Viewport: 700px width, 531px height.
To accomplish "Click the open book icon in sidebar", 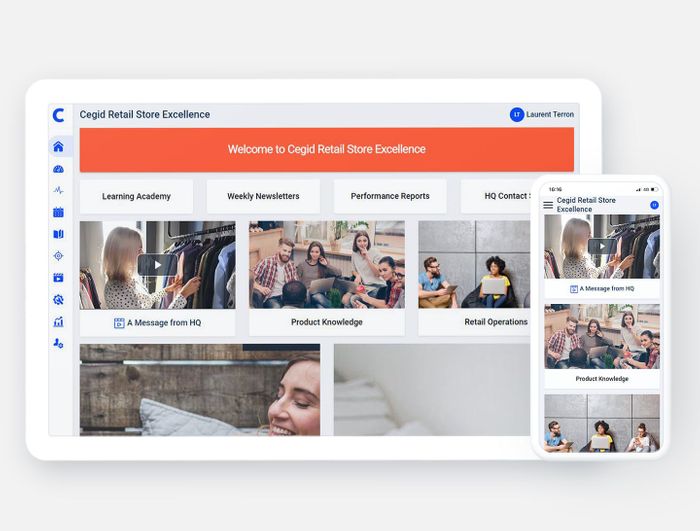I will pos(58,234).
